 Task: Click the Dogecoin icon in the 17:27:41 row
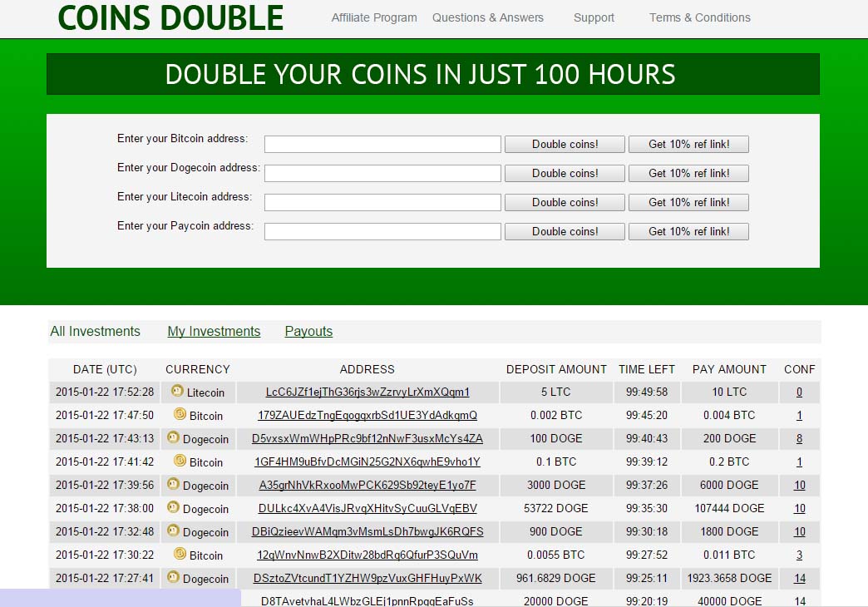[173, 577]
